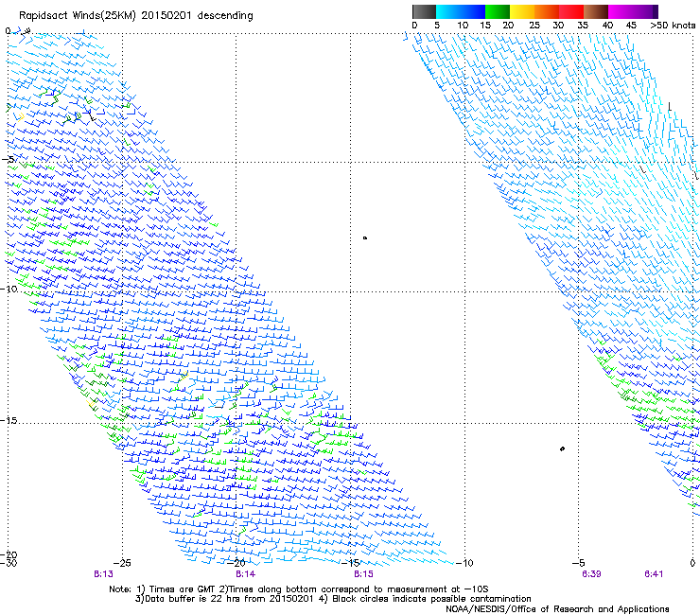Select the red 30-35 knots color segment
The width and height of the screenshot is (700, 615).
tap(571, 11)
